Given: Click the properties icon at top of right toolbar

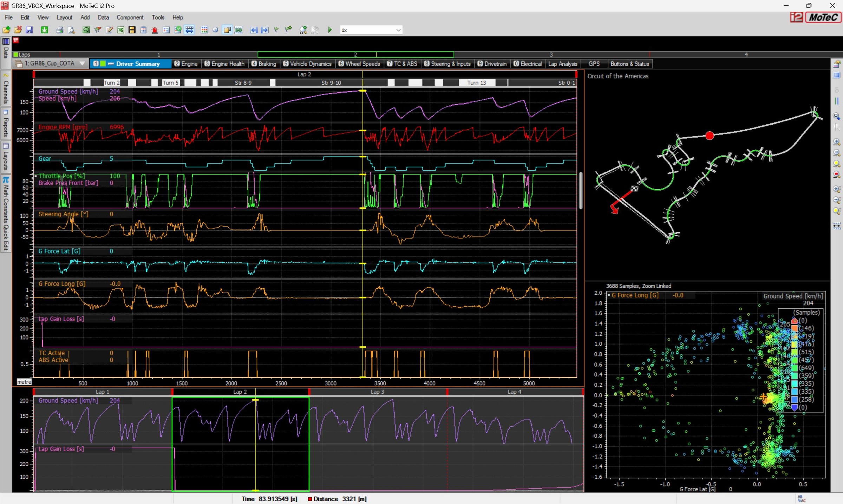Looking at the screenshot, I should [x=837, y=64].
